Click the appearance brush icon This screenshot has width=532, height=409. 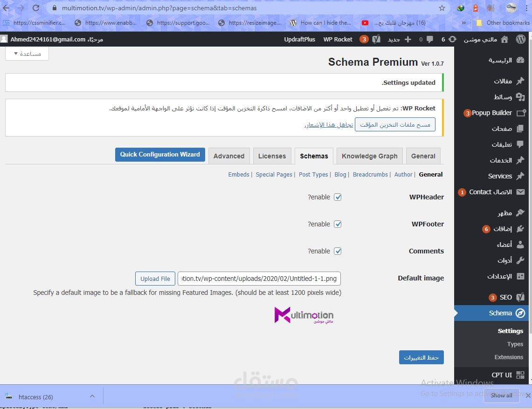[x=520, y=213]
